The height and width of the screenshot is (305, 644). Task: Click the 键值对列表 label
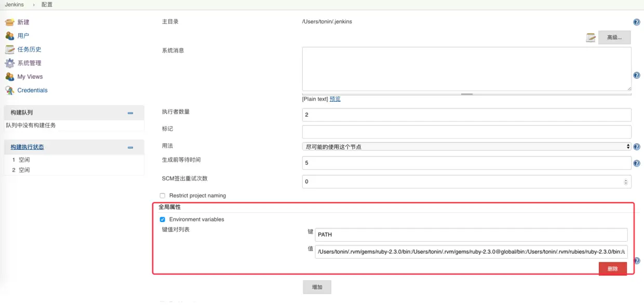click(x=176, y=229)
